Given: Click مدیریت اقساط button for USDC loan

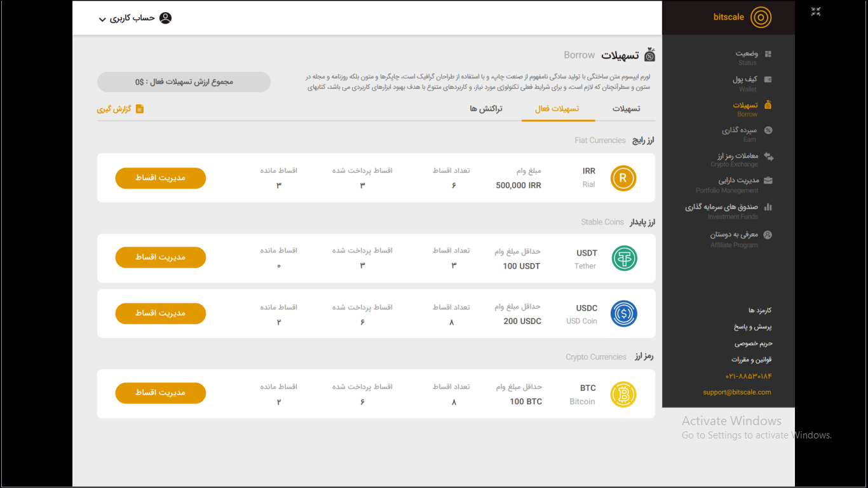Looking at the screenshot, I should [160, 313].
